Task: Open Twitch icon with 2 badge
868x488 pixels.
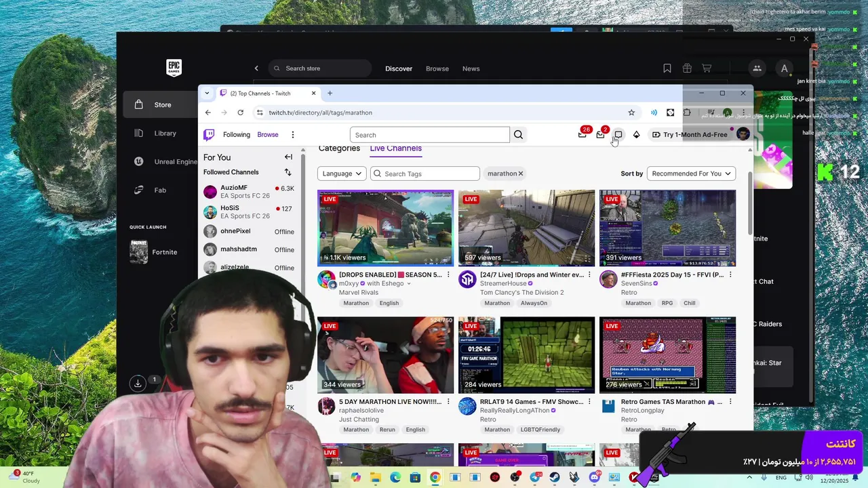Action: coord(601,134)
